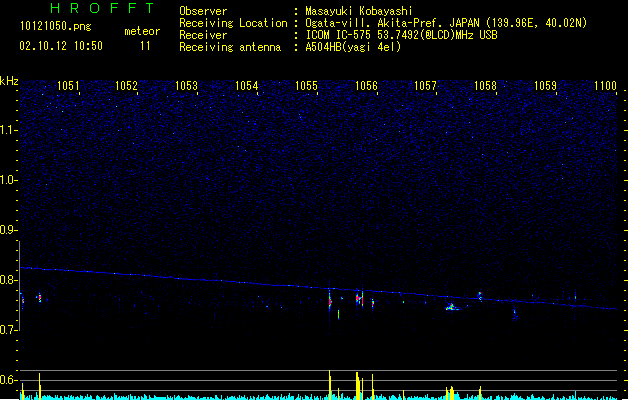Click the HROFFT title text
The height and width of the screenshot is (400, 629).
[102, 8]
